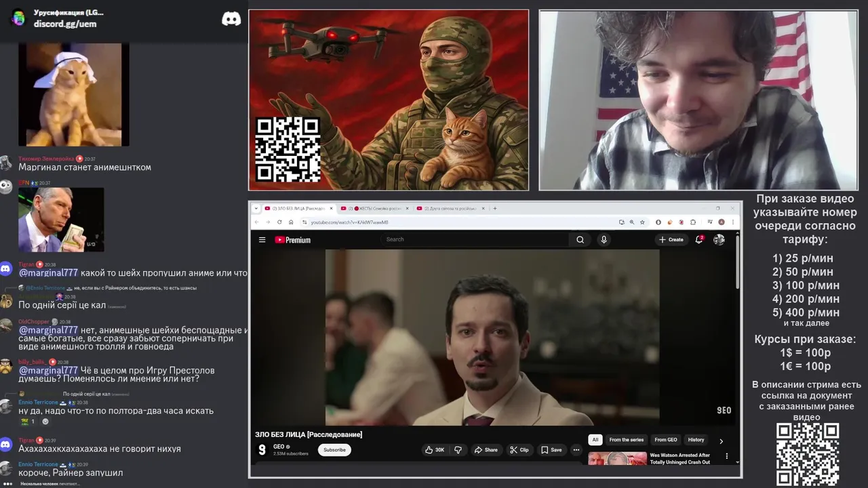
Task: Click the message 'Маргинал станет анимешнтком'
Action: coord(85,167)
